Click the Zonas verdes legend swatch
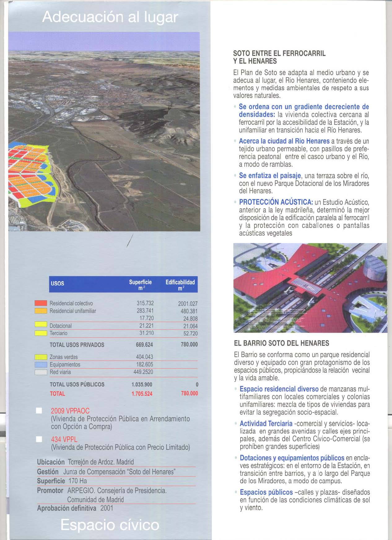The image size is (392, 540). pyautogui.click(x=41, y=357)
